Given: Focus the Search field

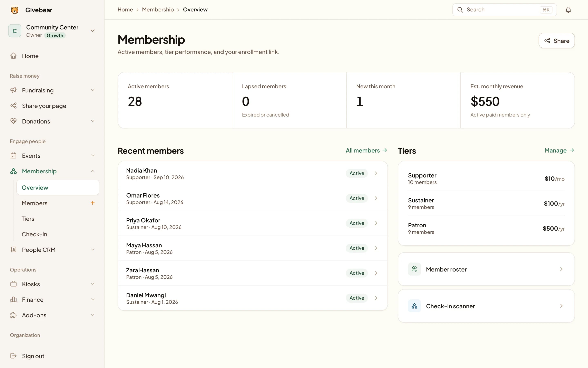Looking at the screenshot, I should (504, 10).
